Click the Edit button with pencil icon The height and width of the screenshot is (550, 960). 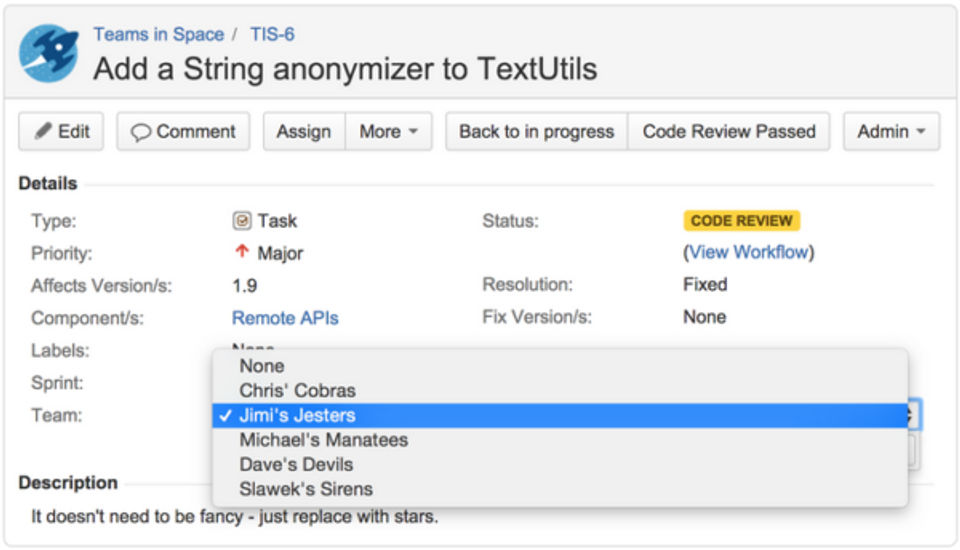point(61,131)
